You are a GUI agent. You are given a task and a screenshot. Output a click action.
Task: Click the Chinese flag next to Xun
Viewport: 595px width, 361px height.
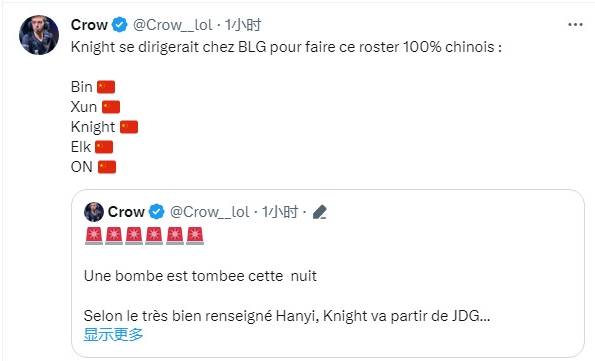click(x=111, y=107)
